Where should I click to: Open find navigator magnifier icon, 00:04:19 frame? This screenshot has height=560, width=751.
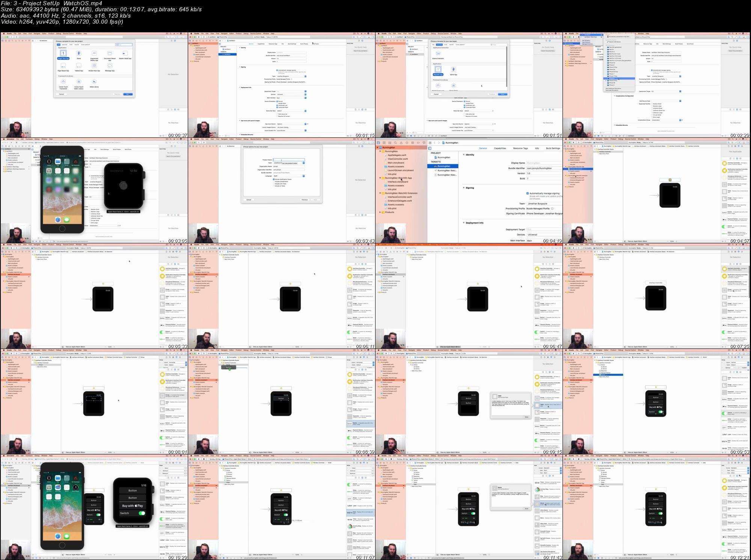pos(395,143)
